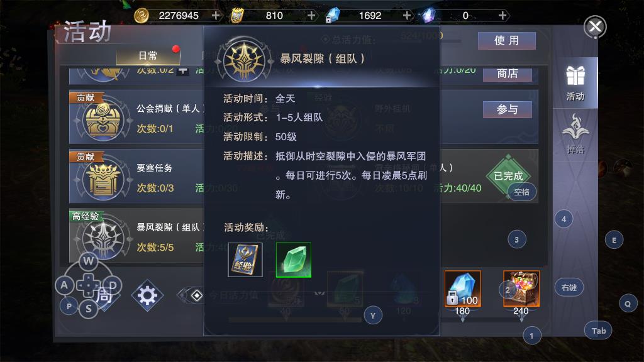The width and height of the screenshot is (644, 362).
Task: Add more tickets using plus button
Action: click(x=311, y=16)
